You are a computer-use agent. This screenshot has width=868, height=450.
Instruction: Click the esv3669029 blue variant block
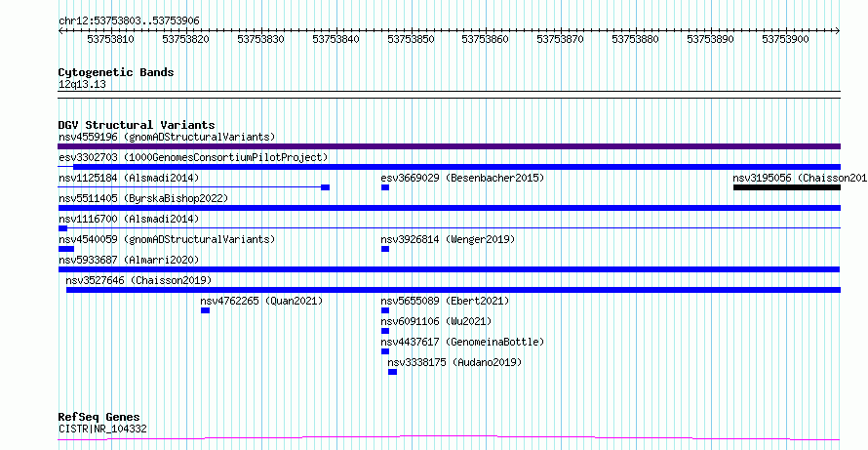tap(385, 187)
